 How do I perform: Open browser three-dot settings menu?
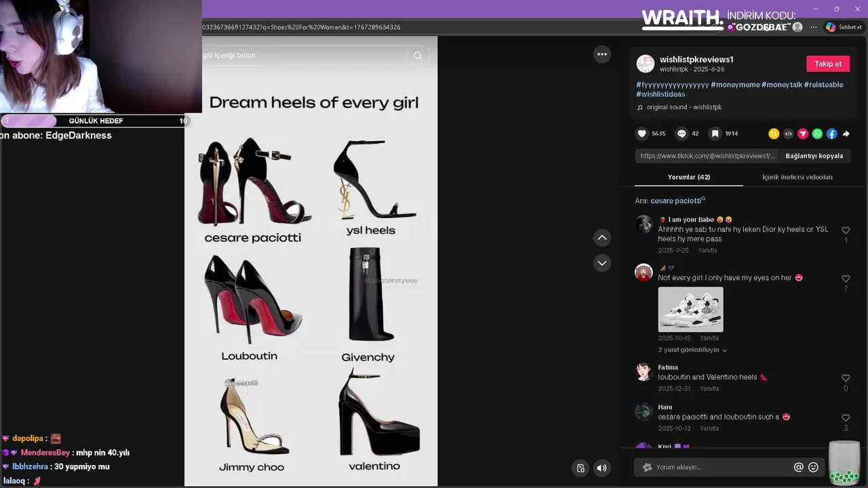click(x=813, y=27)
